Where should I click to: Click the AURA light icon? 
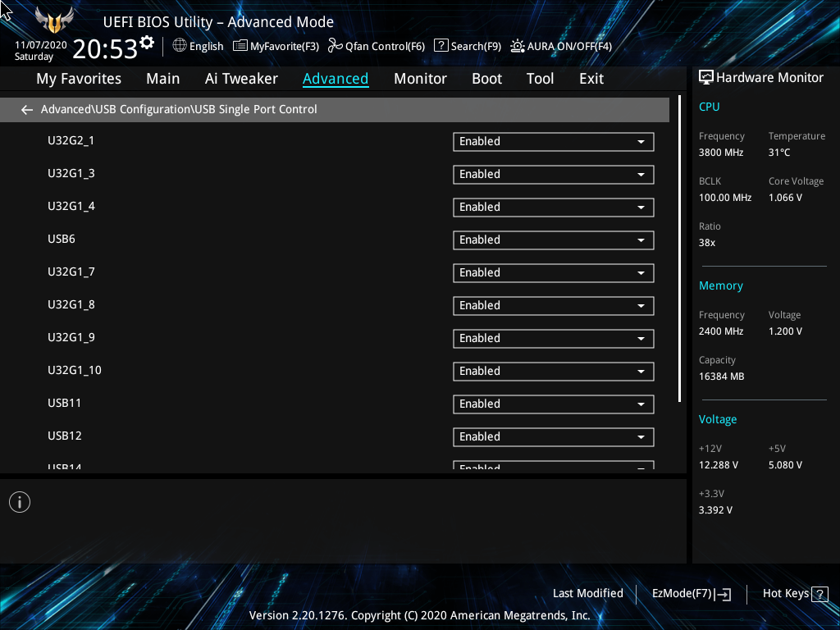[517, 46]
